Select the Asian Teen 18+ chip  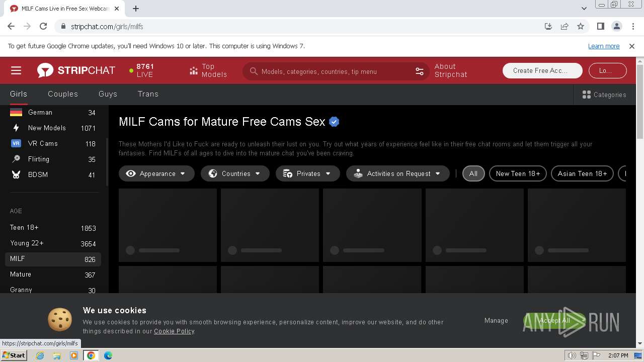click(x=582, y=173)
